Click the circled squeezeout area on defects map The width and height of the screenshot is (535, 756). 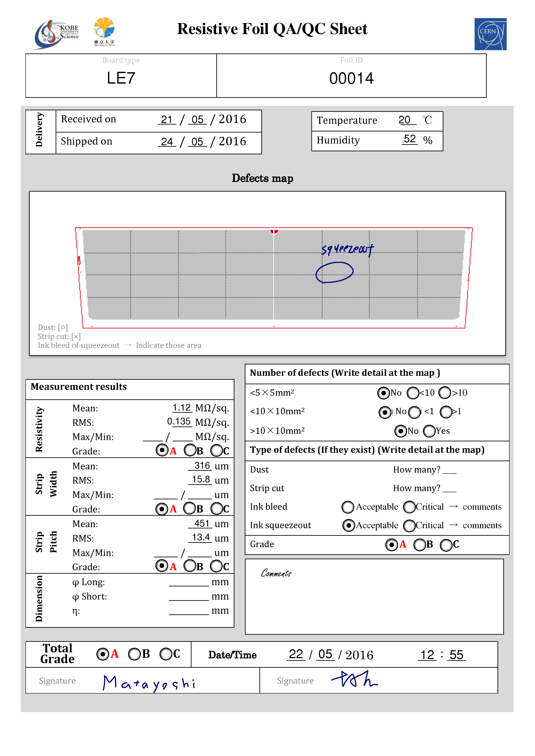coord(334,272)
